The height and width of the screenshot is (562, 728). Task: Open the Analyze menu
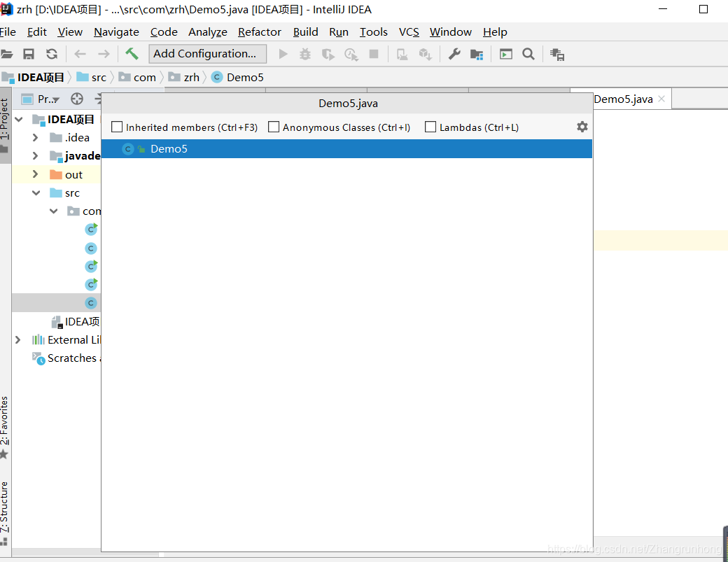click(207, 32)
